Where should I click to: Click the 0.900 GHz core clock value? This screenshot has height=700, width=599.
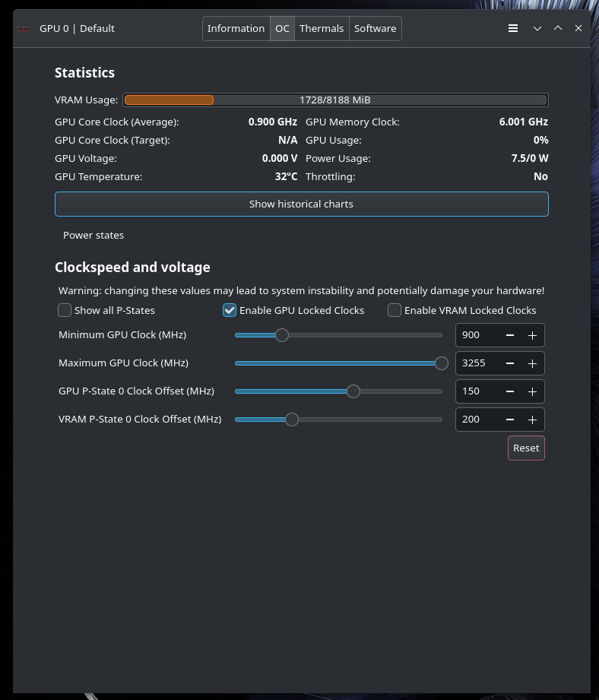pos(273,122)
